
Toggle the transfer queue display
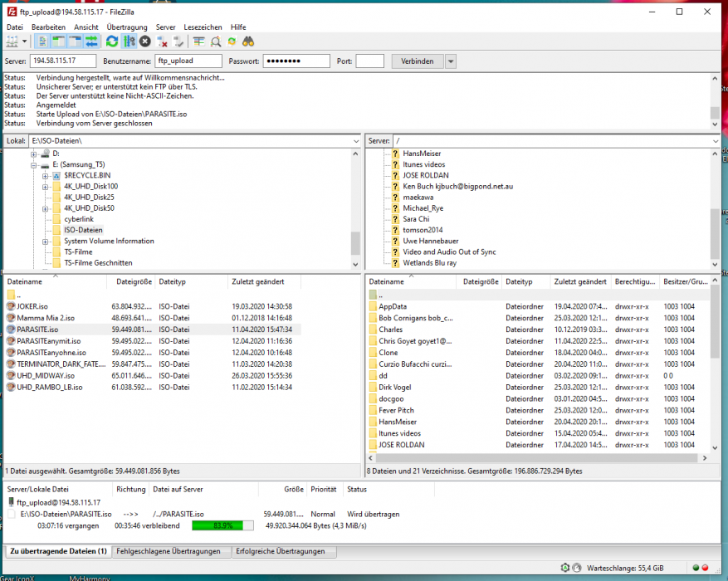point(91,41)
